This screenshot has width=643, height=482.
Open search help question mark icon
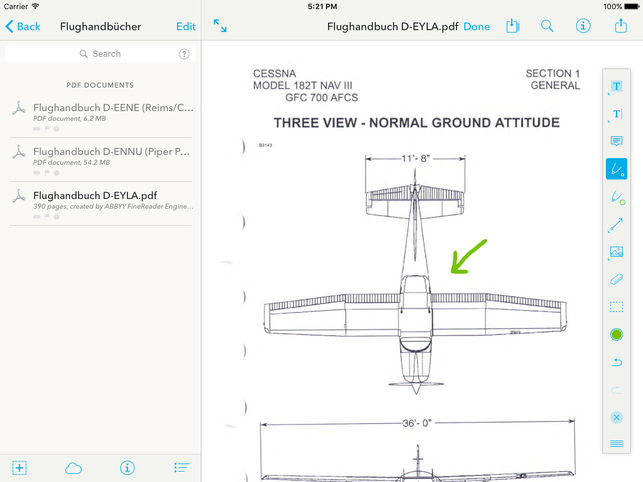pos(184,54)
